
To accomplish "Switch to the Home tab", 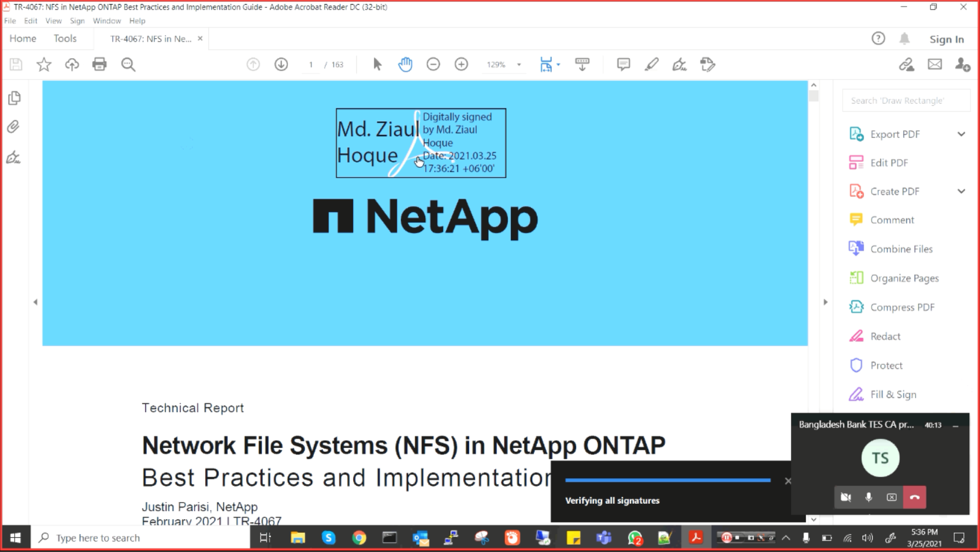I will point(23,39).
